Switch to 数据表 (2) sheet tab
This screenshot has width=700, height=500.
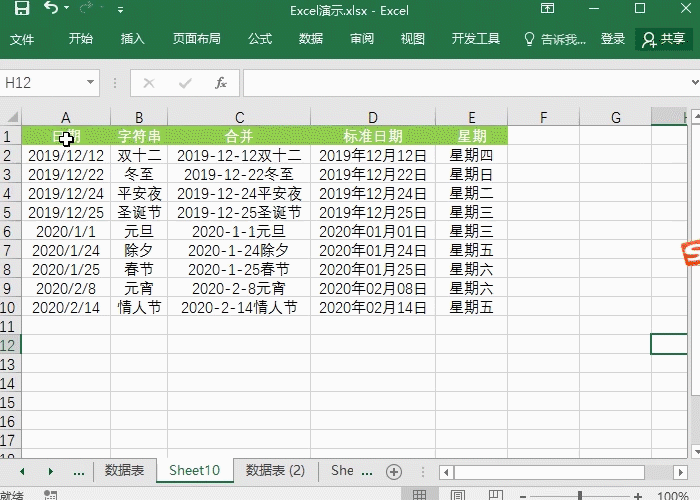pos(275,471)
